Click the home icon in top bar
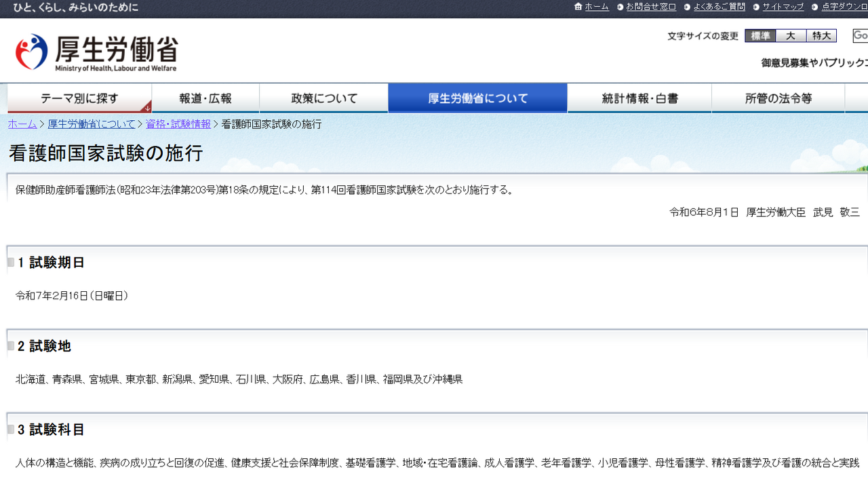This screenshot has height=484, width=868. coord(578,7)
